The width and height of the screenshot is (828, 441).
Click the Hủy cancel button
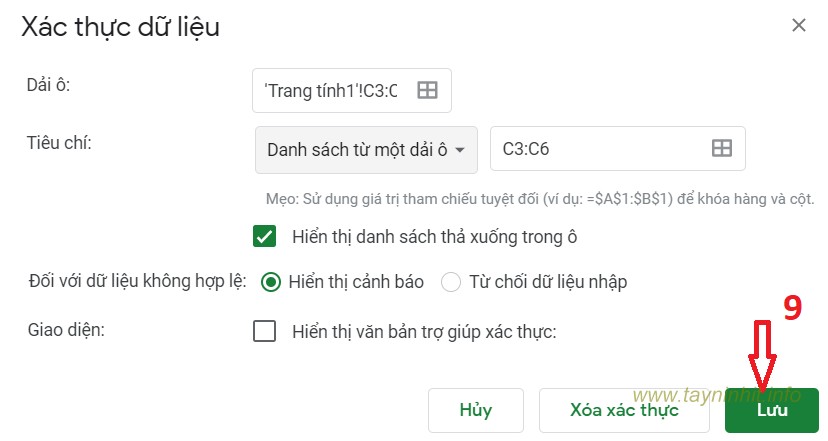pyautogui.click(x=476, y=410)
